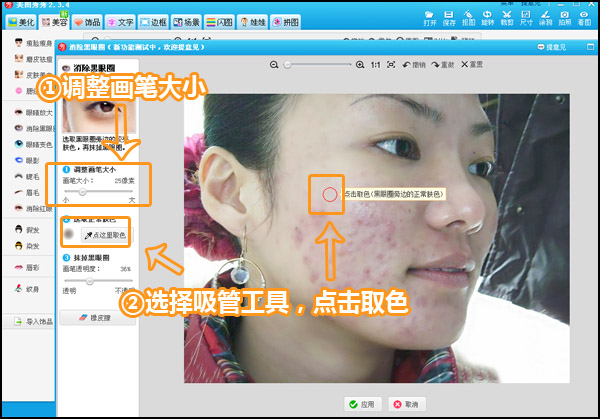Select 瘦脸瘦身 in the left sidebar
This screenshot has width=600, height=419.
(x=33, y=43)
